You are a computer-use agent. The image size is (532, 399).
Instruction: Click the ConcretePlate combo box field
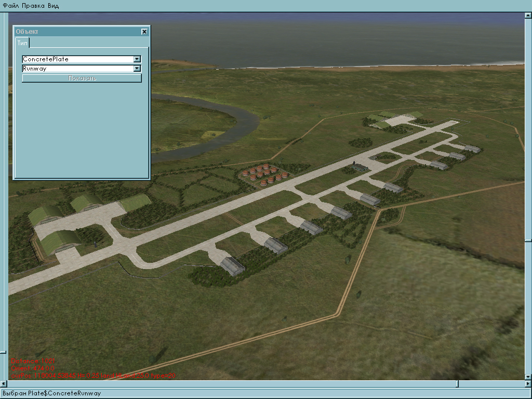[82, 59]
